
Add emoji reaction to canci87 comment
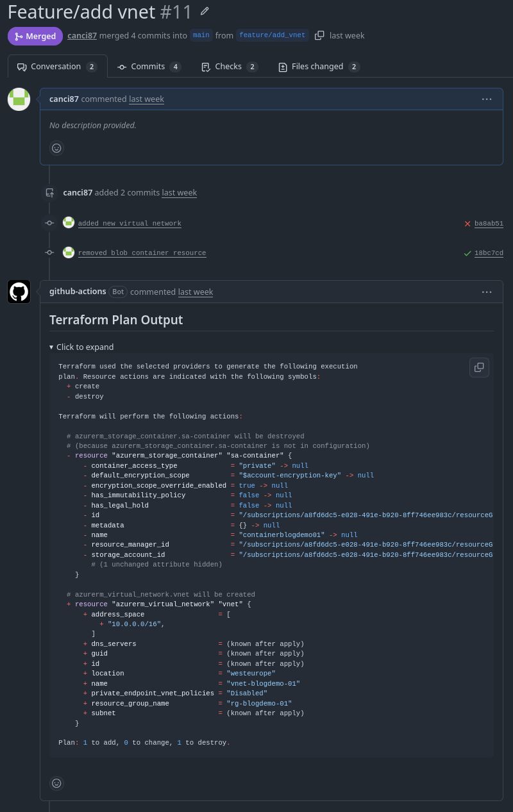(x=56, y=148)
